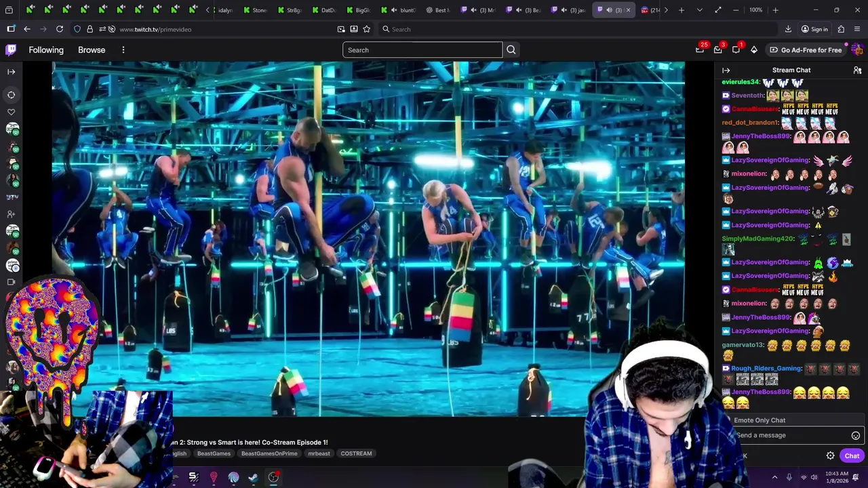This screenshot has height=488, width=868.
Task: Zoom out with the minus next to 100%
Action: [736, 10]
